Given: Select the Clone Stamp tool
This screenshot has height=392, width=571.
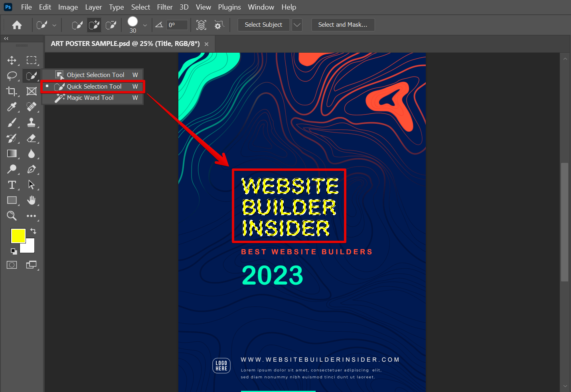Looking at the screenshot, I should (32, 123).
